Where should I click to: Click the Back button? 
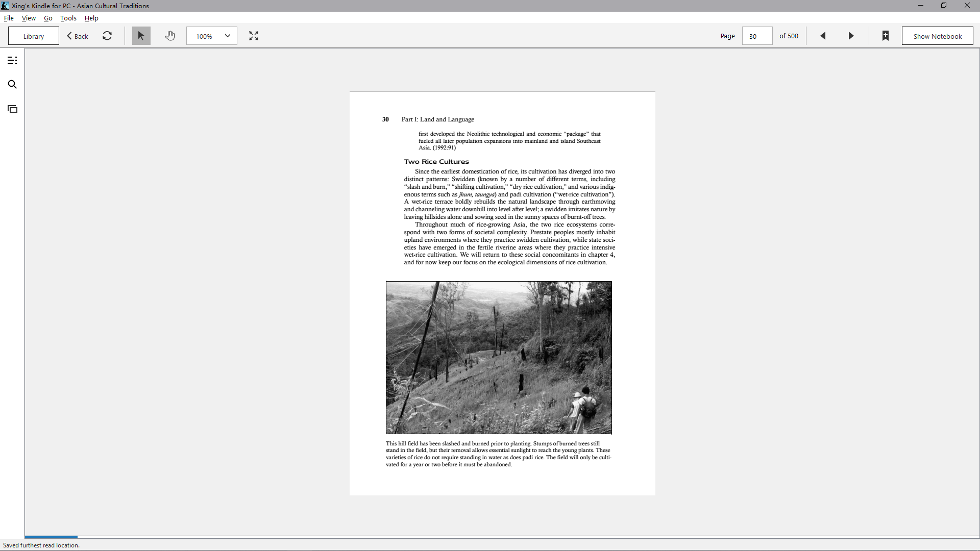(x=78, y=36)
